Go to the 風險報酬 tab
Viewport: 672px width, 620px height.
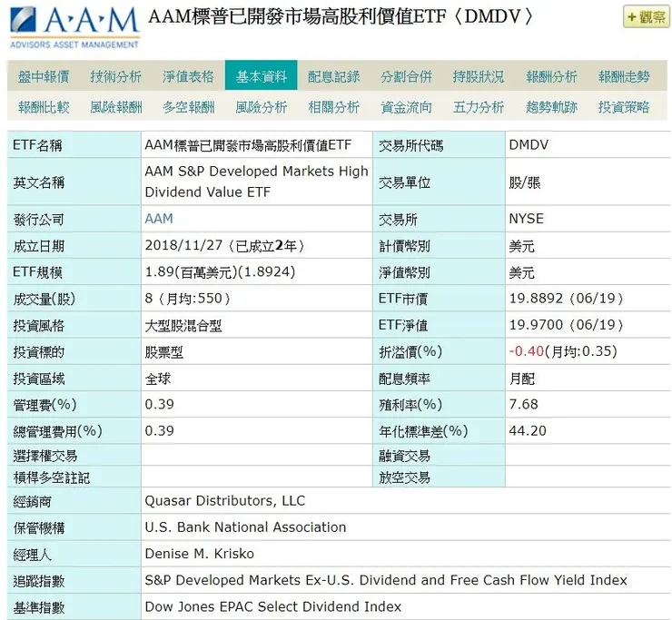pyautogui.click(x=115, y=107)
